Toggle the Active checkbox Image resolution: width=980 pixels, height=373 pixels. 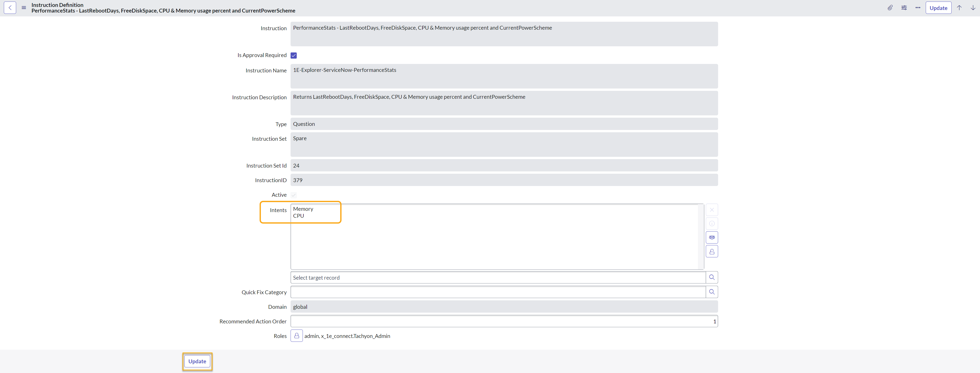click(x=294, y=195)
